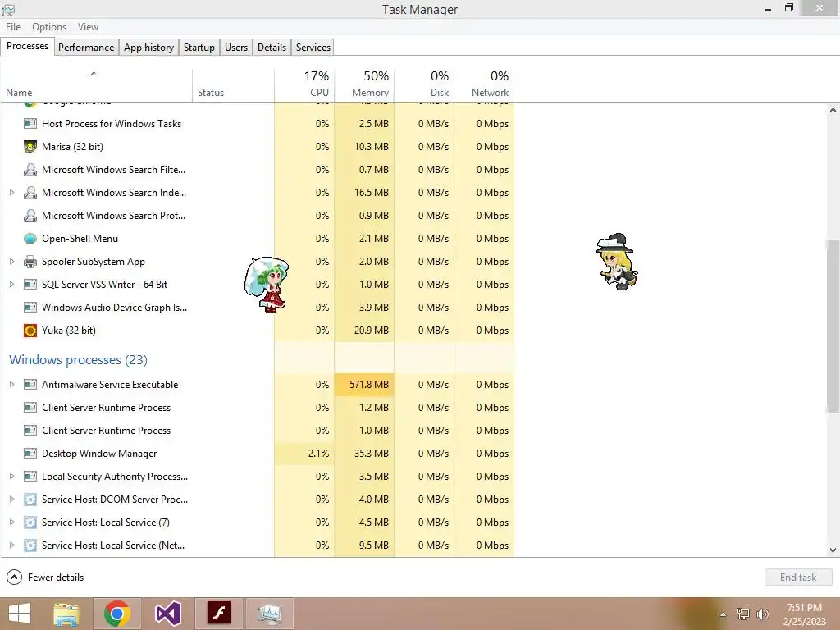Switch to the Details tab
This screenshot has width=840, height=630.
click(272, 47)
